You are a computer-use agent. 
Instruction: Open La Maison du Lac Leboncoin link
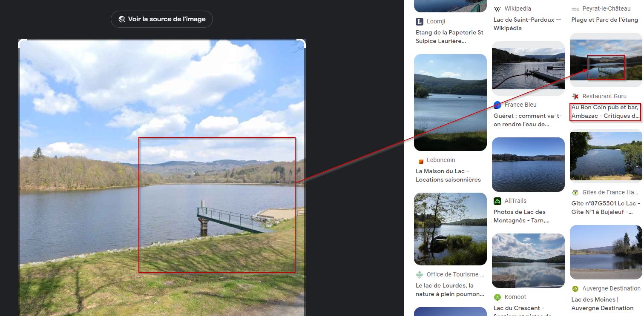448,175
